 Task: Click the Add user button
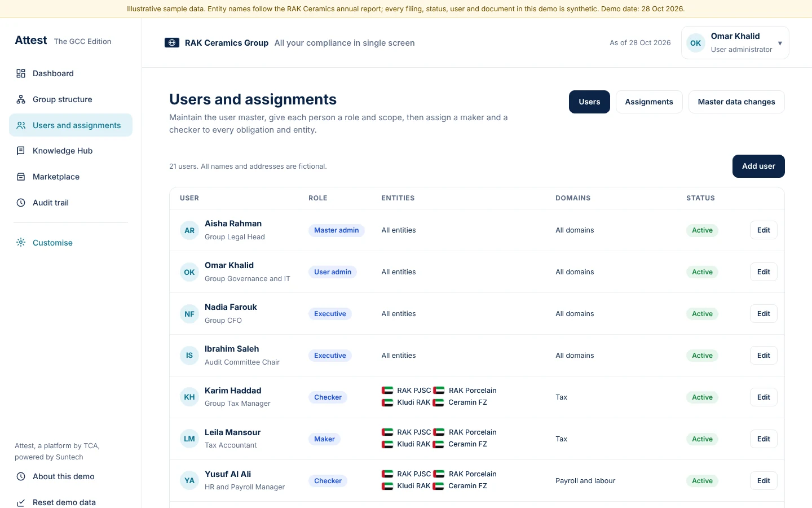pos(758,167)
